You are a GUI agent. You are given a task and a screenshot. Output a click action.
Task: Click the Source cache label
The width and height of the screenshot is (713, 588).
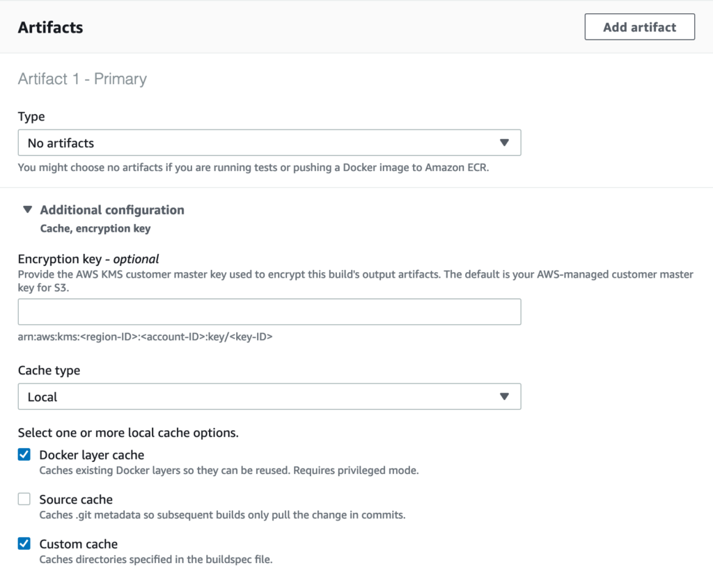[x=76, y=500]
